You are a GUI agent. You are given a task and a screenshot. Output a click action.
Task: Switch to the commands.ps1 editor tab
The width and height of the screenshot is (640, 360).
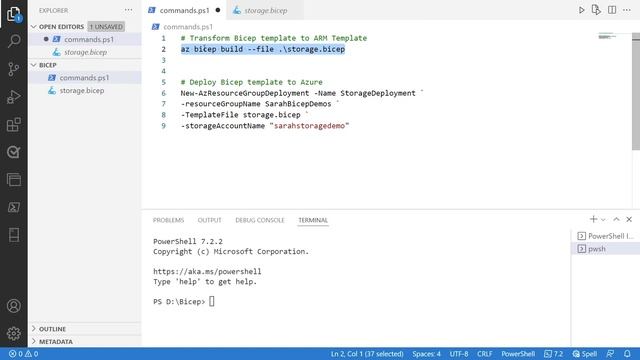point(184,10)
